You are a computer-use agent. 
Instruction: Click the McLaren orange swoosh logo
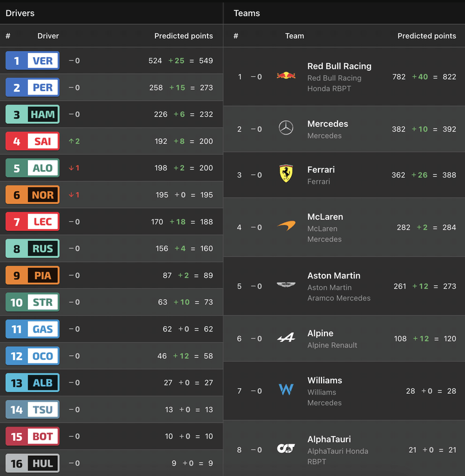tap(286, 226)
